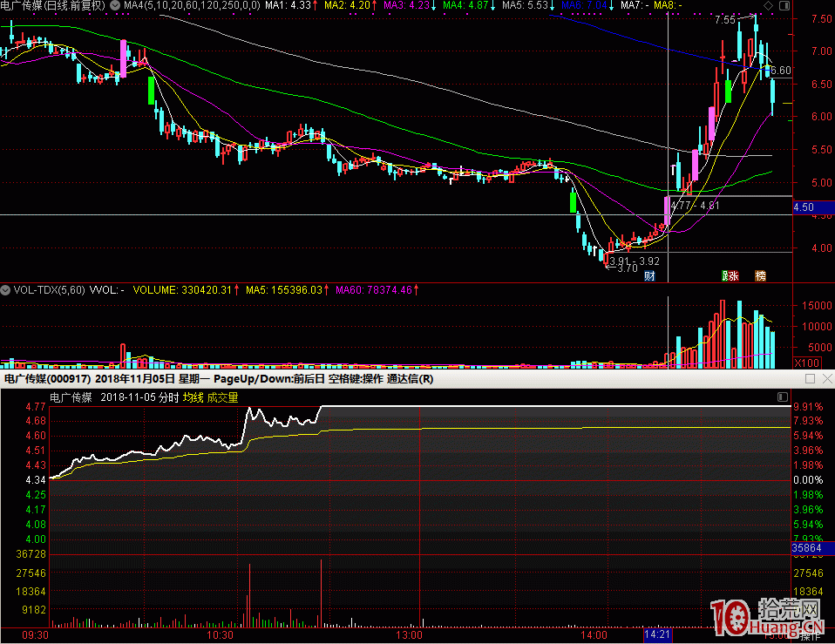Click the 电广传媒(日线.前复权) chart title
835x644 pixels.
(53, 5)
